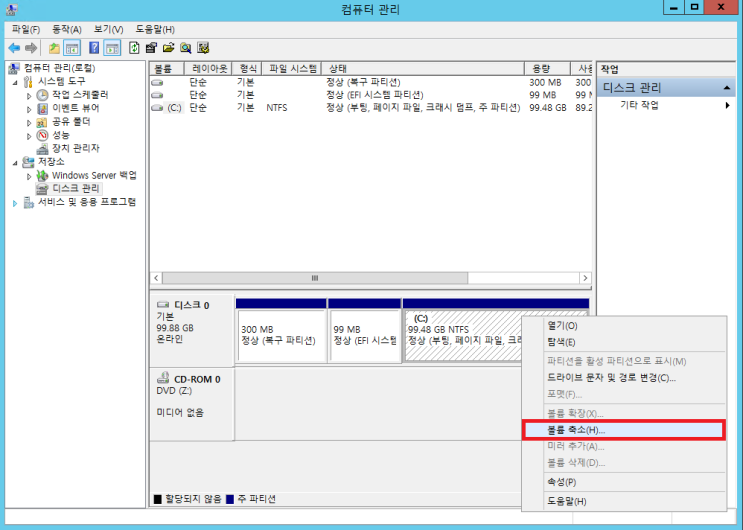Expand the 성능 tree node
743x530 pixels.
pos(29,137)
